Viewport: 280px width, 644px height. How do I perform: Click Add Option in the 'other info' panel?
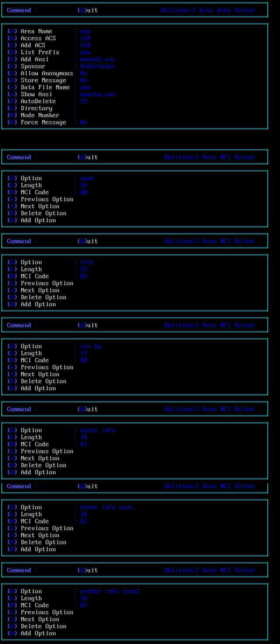38,472
